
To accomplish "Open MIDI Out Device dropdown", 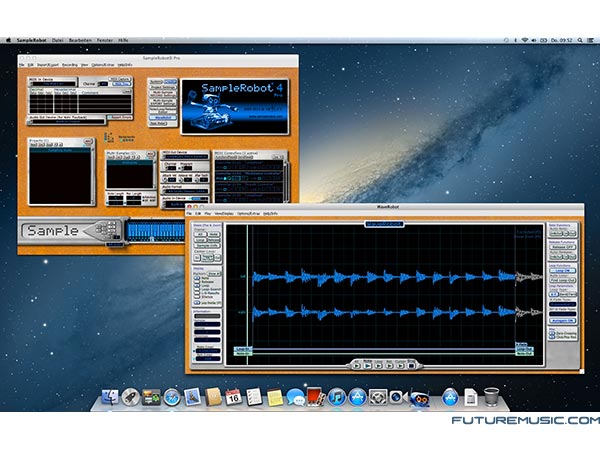I will pyautogui.click(x=186, y=157).
